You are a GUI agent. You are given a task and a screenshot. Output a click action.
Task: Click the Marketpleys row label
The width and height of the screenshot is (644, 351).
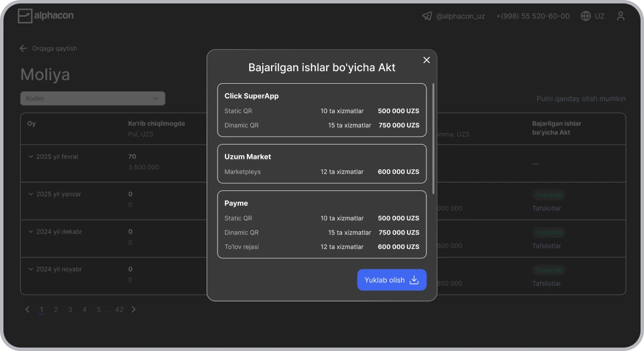coord(242,171)
